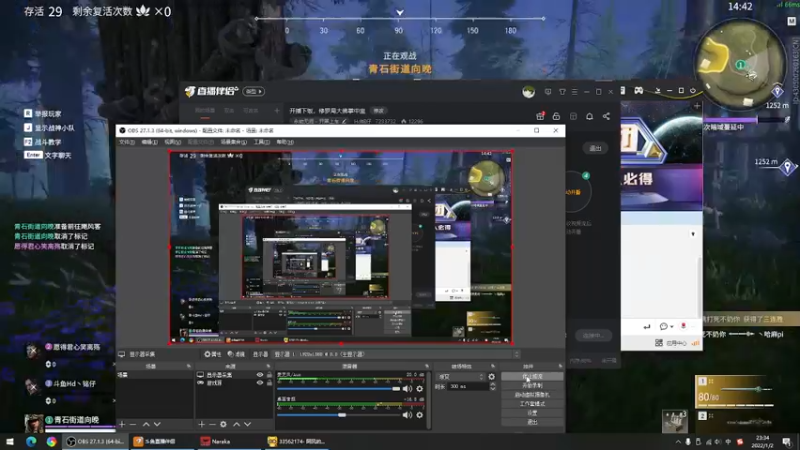Viewport: 800px width, 450px height.
Task: Open microphone track audio settings gear
Action: (x=419, y=389)
